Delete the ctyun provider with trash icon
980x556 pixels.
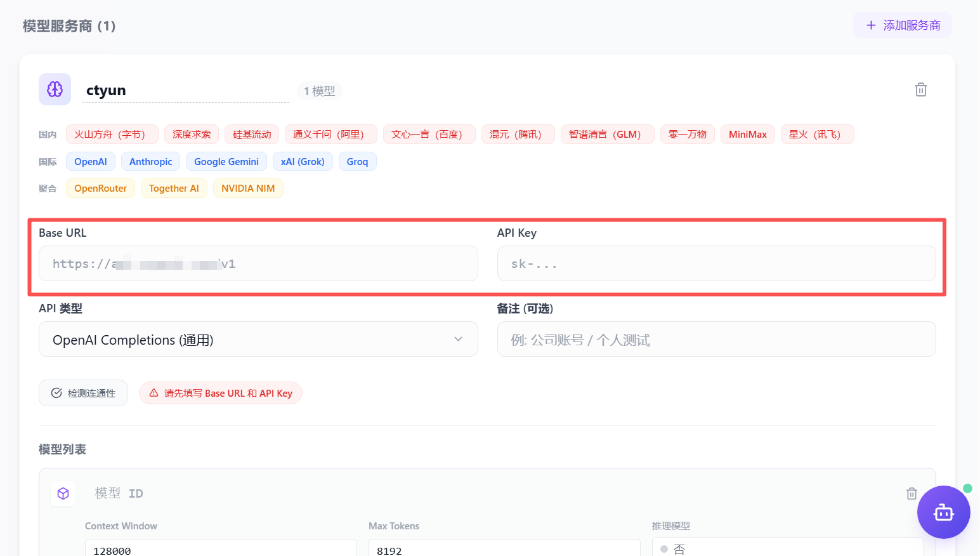coord(920,89)
